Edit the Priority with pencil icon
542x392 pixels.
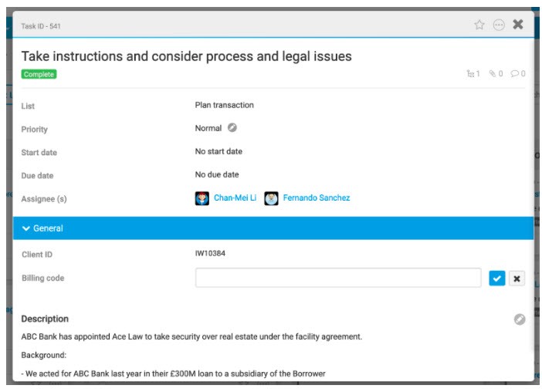coord(232,128)
